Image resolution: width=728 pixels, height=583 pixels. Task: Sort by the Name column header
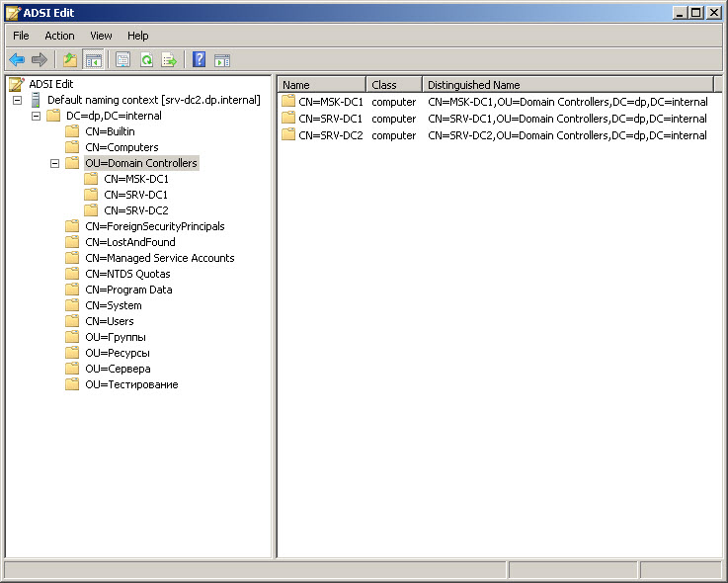pos(322,85)
